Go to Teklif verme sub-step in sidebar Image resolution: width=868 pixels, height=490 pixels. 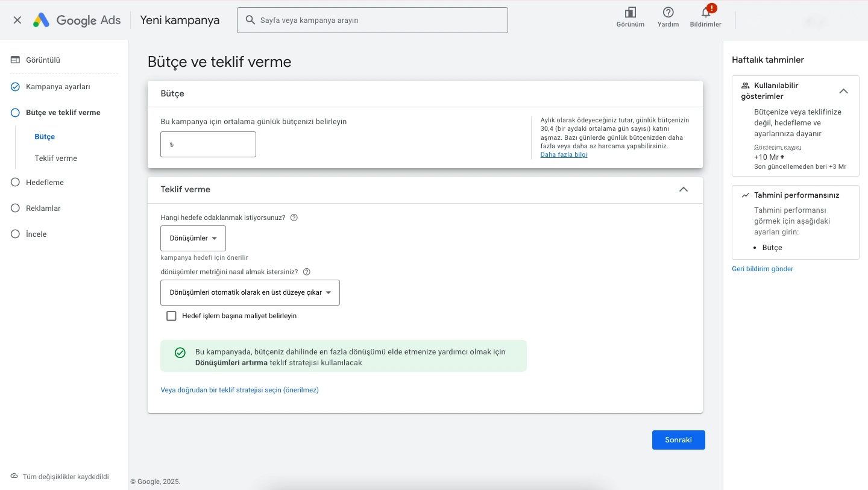point(56,159)
